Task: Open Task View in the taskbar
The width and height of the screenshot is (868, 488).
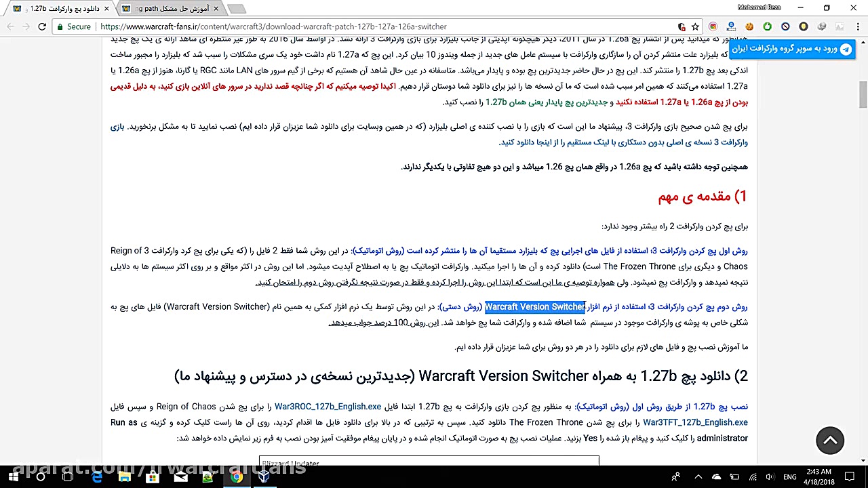Action: pyautogui.click(x=68, y=476)
